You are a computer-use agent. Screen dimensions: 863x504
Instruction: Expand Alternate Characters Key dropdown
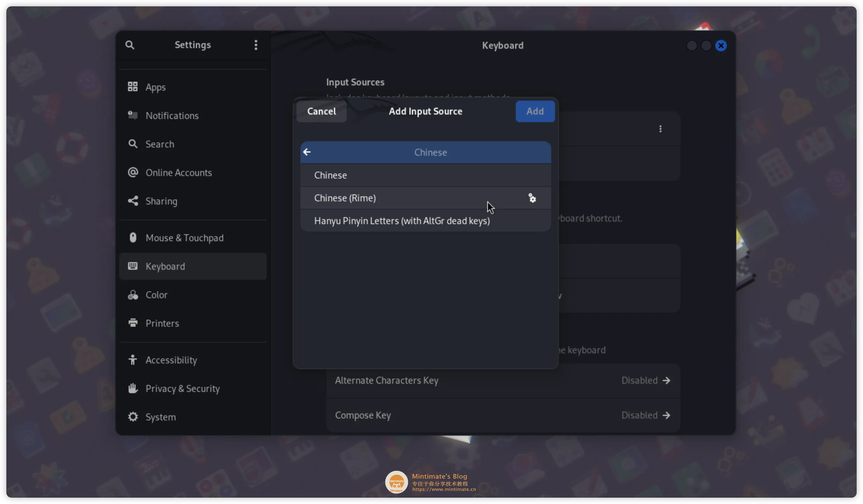click(666, 380)
